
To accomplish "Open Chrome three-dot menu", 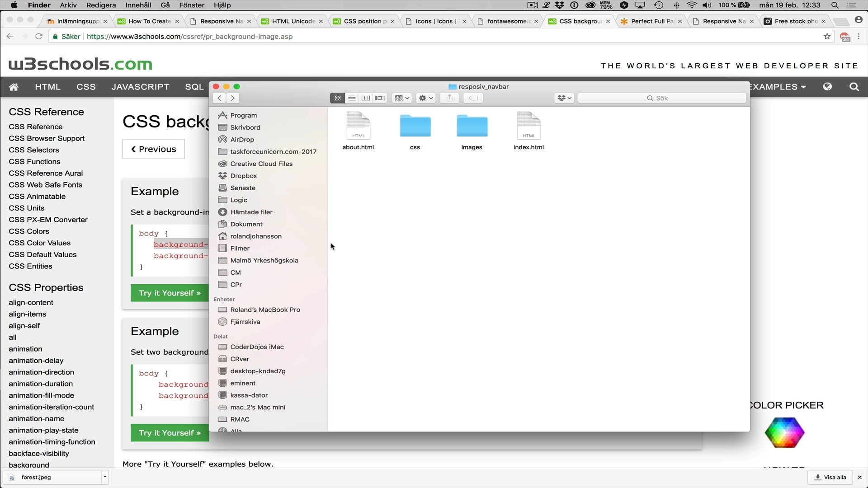I will click(x=859, y=36).
